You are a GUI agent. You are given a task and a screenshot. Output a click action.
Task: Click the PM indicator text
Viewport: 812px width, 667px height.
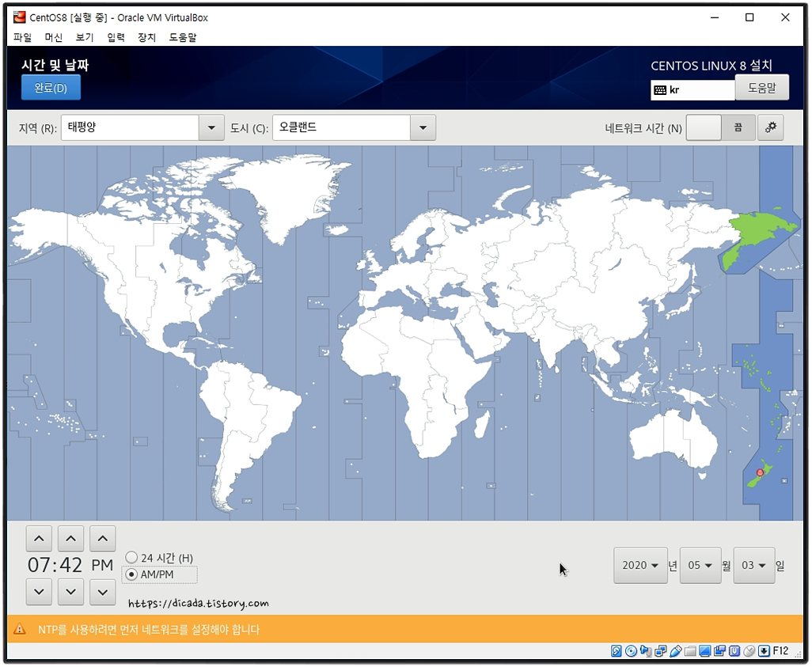(102, 565)
